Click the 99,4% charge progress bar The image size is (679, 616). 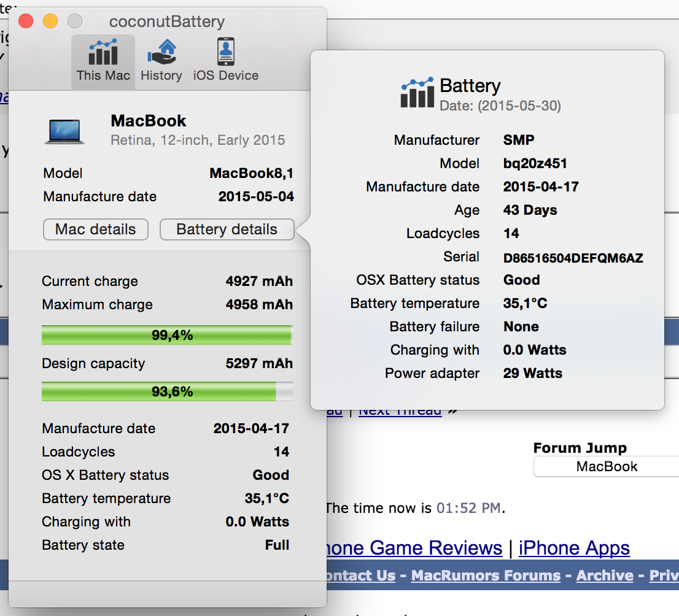[167, 335]
